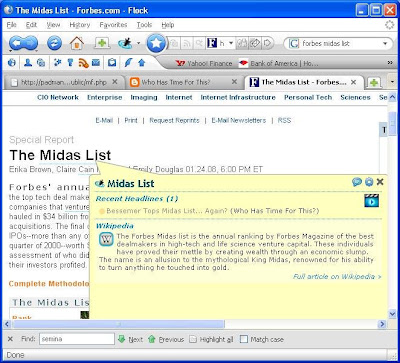The width and height of the screenshot is (400, 363).
Task: Click the Google search engine icon
Action: pyautogui.click(x=294, y=44)
